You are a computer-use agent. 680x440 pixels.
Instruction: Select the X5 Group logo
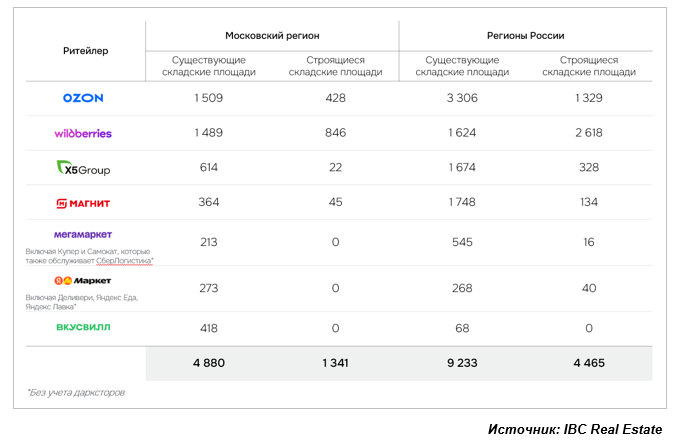tap(83, 168)
